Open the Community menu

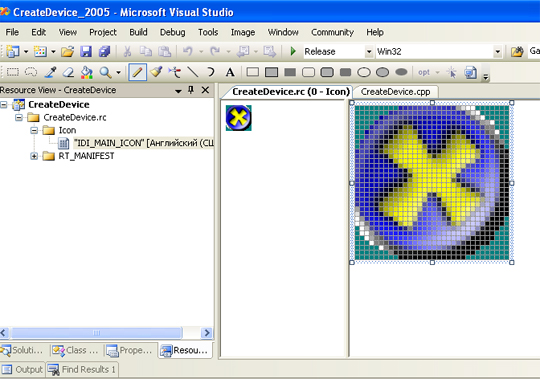coord(332,32)
